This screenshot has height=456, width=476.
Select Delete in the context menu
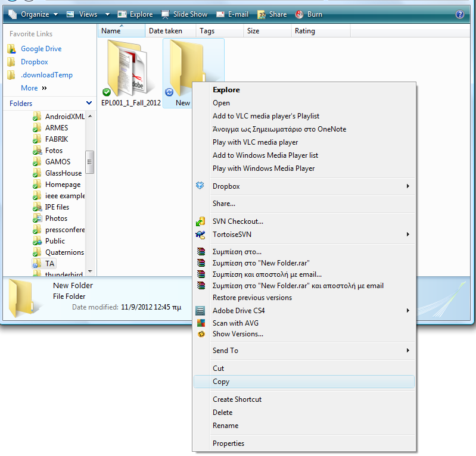pyautogui.click(x=304, y=413)
